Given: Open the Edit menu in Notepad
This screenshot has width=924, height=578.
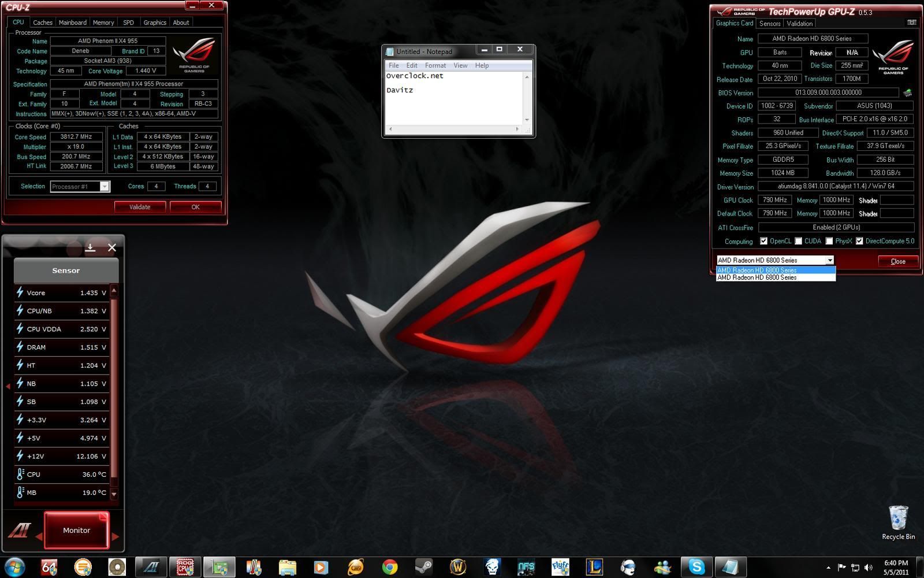Looking at the screenshot, I should (412, 65).
